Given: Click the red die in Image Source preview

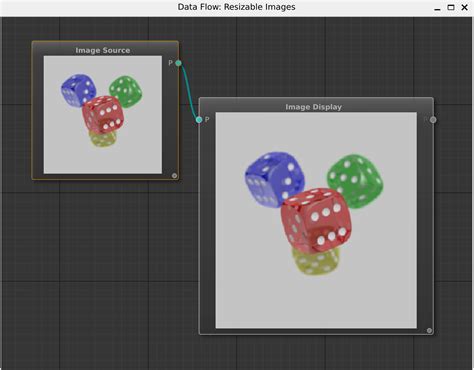Looking at the screenshot, I should (x=103, y=114).
